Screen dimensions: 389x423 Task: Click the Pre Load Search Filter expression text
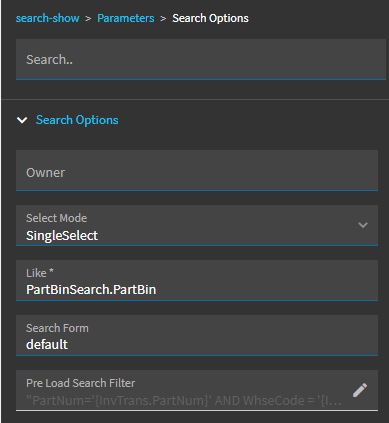(x=184, y=400)
